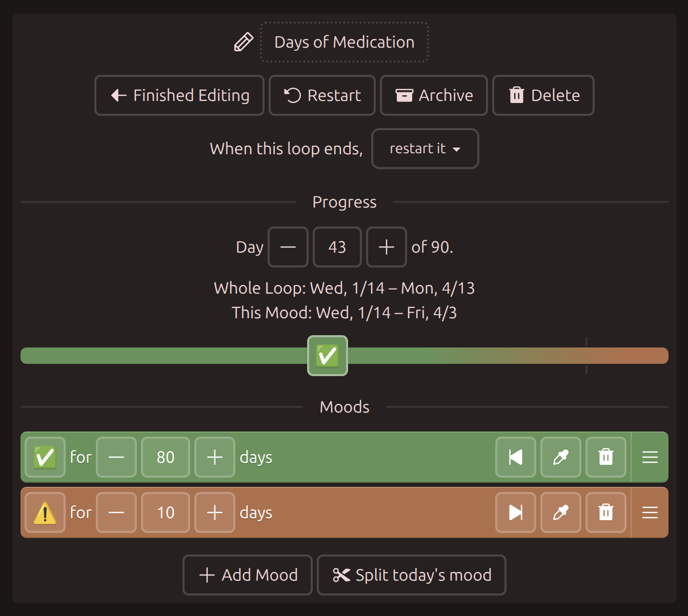Viewport: 688px width, 616px height.
Task: Select the Restart circular arrow icon
Action: pyautogui.click(x=292, y=95)
